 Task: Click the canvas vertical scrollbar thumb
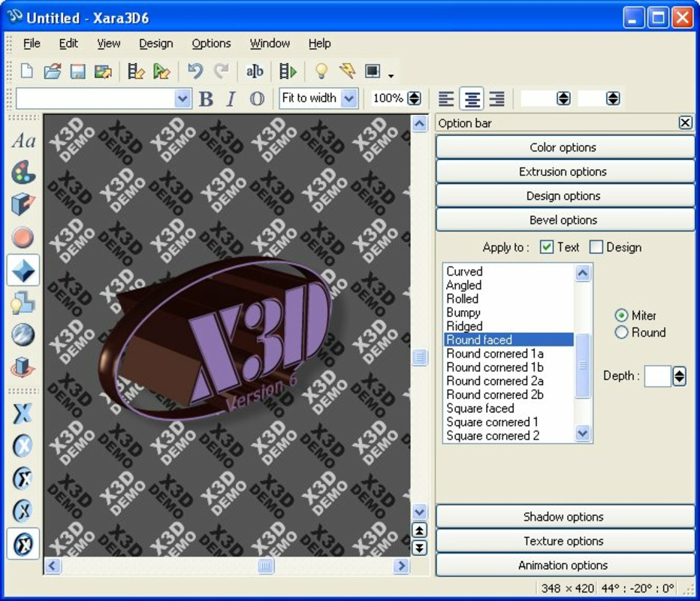coord(419,357)
